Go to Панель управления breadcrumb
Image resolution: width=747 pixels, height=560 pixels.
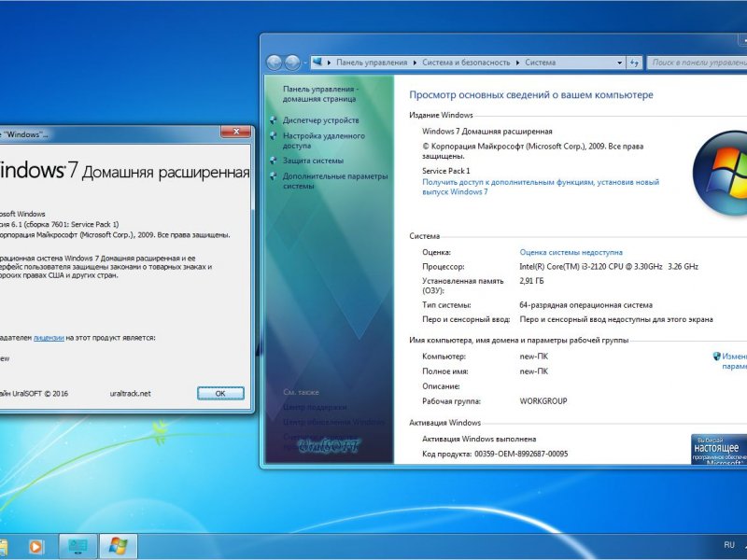(372, 63)
